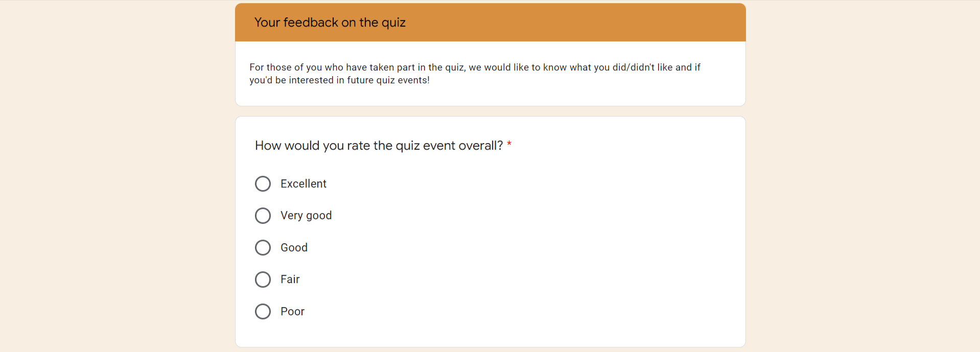
Task: Mark the Poor radio button circle
Action: 263,312
